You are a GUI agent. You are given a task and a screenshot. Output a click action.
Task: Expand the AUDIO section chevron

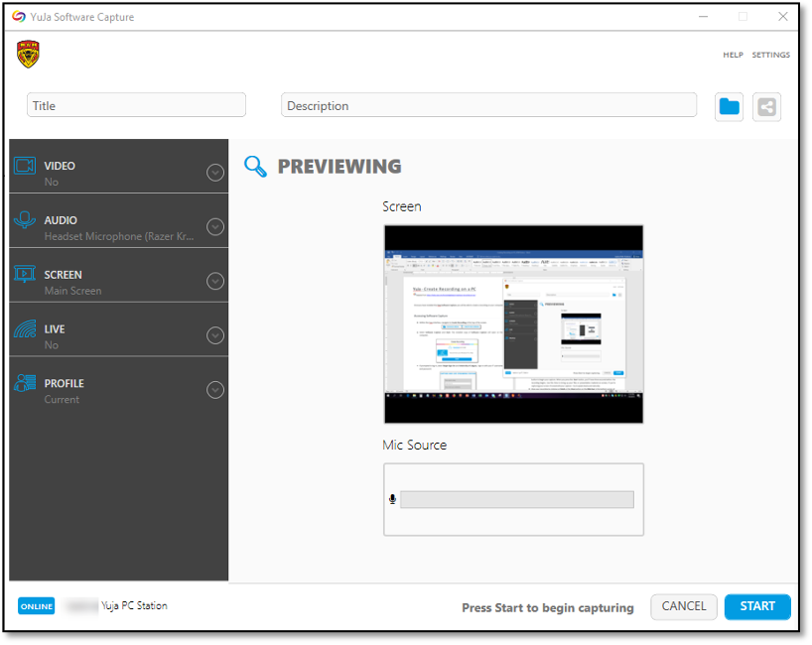coord(215,226)
